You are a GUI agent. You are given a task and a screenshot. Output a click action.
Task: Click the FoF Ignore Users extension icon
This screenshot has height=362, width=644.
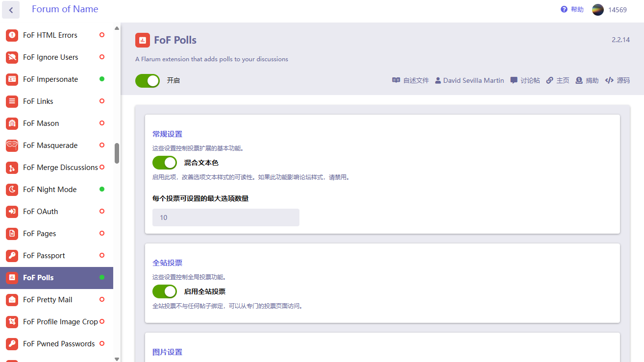[x=12, y=57]
